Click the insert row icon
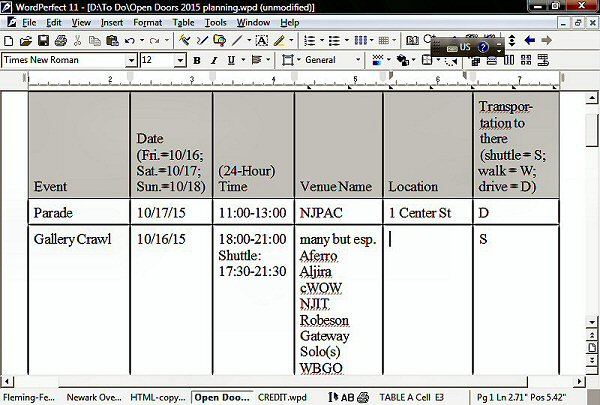The width and height of the screenshot is (600, 405). (x=543, y=60)
